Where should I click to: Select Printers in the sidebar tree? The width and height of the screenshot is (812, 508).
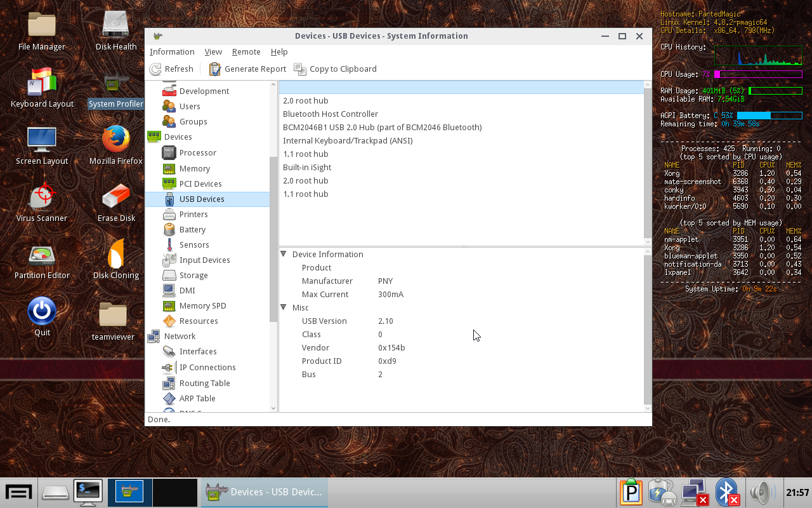click(193, 214)
